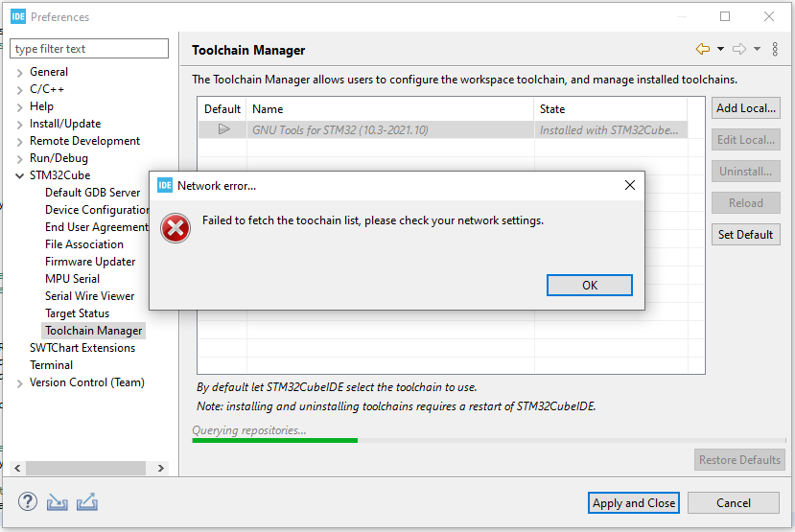Click the type filter text field
Screen dimensions: 795x532
(x=89, y=49)
